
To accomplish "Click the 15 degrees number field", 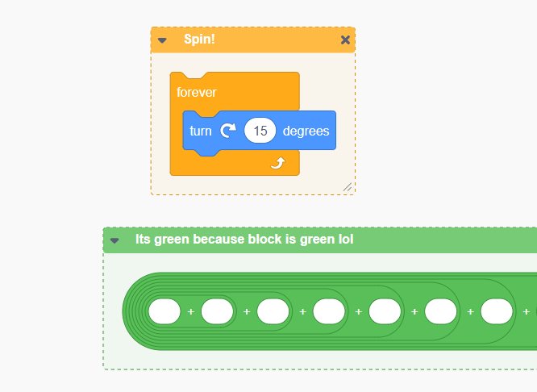I will click(x=260, y=131).
